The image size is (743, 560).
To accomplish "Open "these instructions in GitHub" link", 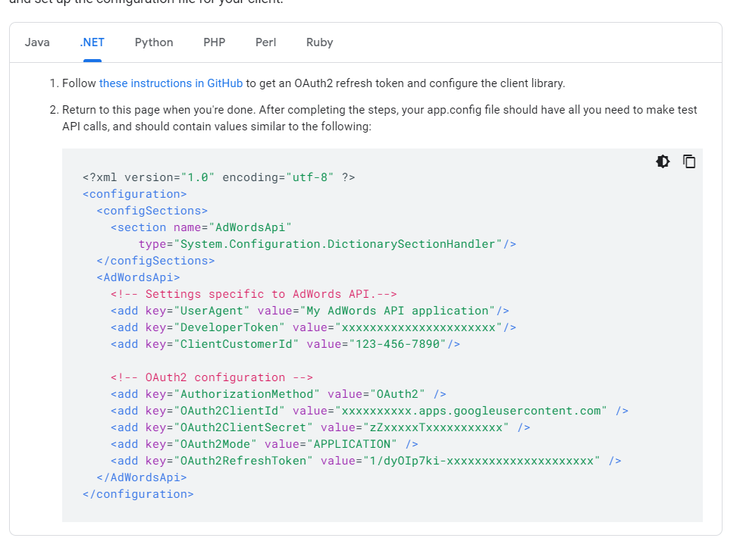I will 171,83.
